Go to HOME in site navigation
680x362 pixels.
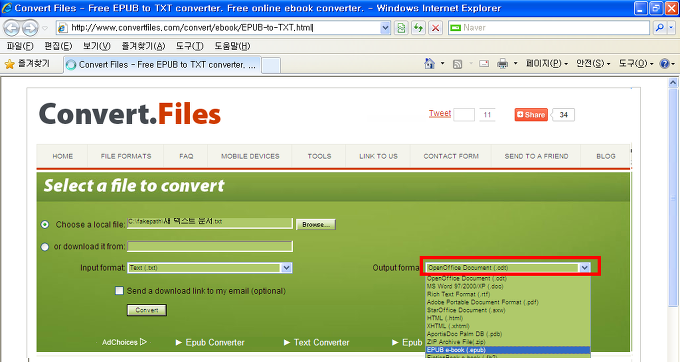click(x=62, y=156)
